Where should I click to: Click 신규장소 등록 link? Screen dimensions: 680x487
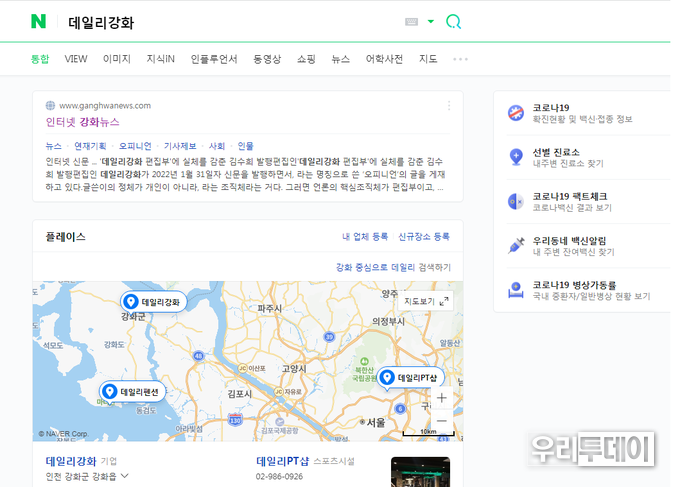[424, 237]
